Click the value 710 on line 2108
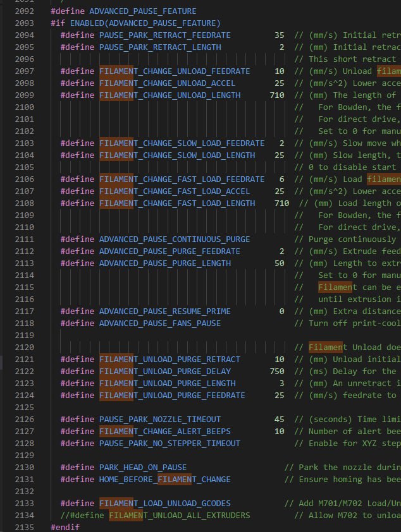This screenshot has width=401, height=532. coord(281,203)
